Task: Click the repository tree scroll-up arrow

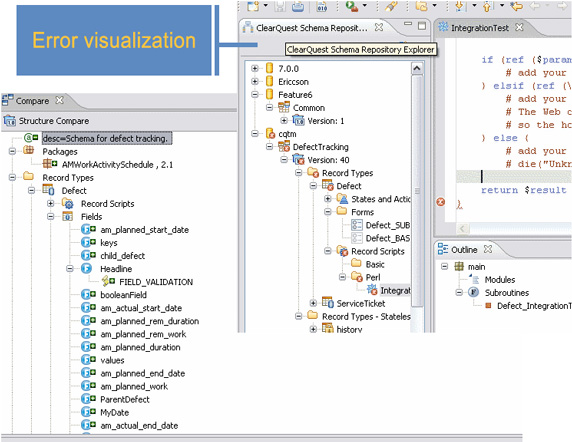Action: point(417,68)
